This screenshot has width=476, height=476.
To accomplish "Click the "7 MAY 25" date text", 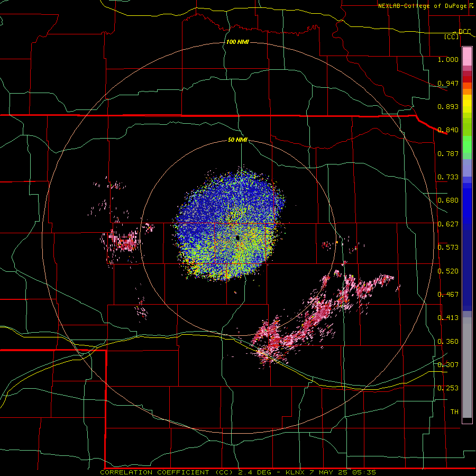I will [x=328, y=472].
